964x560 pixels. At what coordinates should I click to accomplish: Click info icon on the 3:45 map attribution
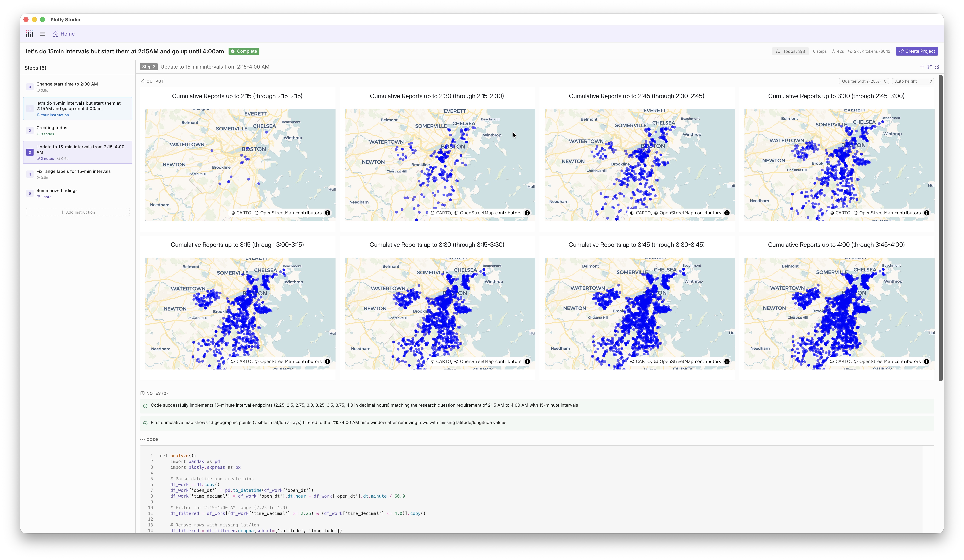[x=727, y=362]
